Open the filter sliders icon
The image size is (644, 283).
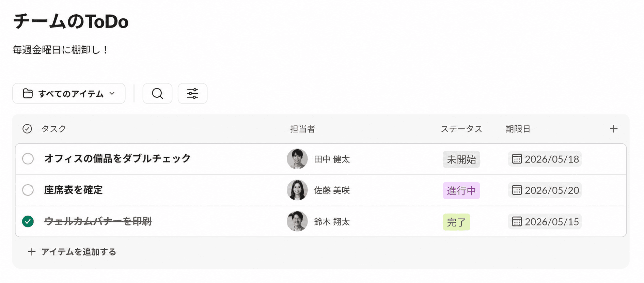(x=192, y=93)
